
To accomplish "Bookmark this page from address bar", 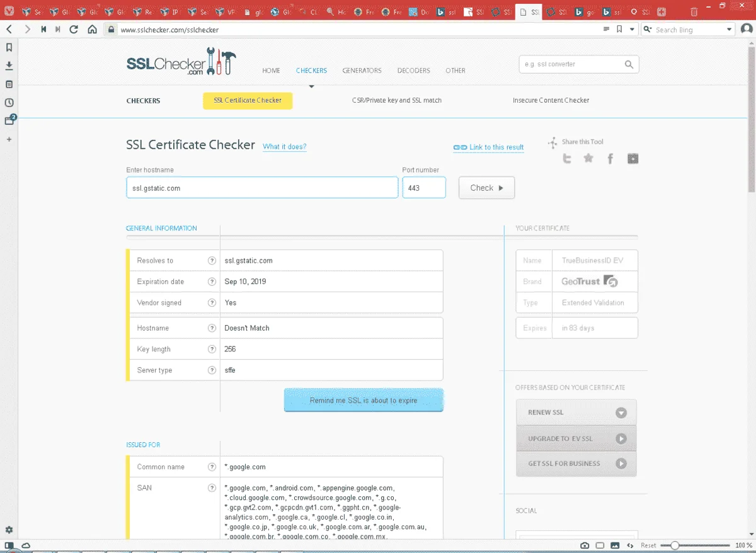I will coord(619,29).
